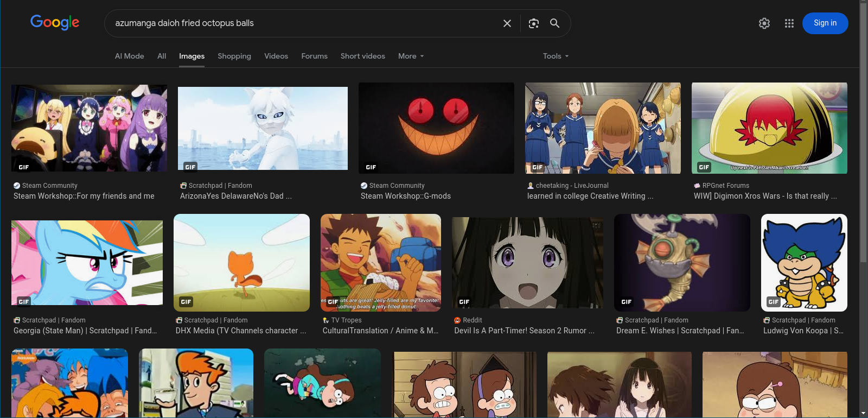Click the Google logo
This screenshot has height=418, width=868.
[55, 22]
